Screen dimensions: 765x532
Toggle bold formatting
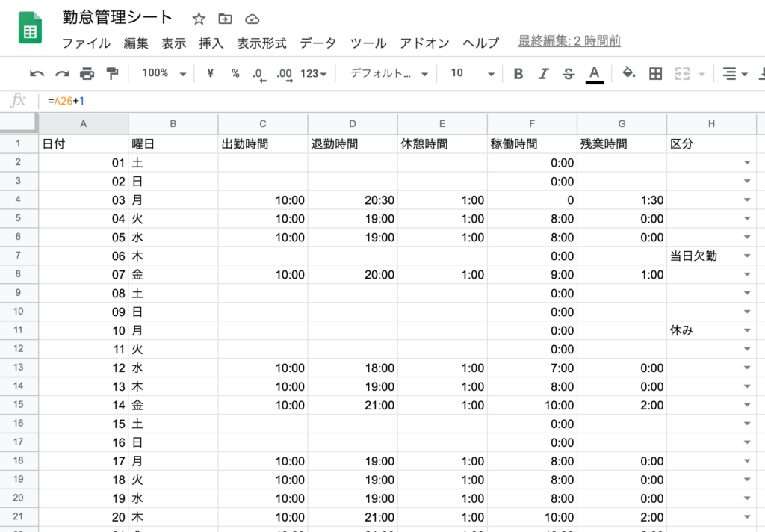(518, 74)
